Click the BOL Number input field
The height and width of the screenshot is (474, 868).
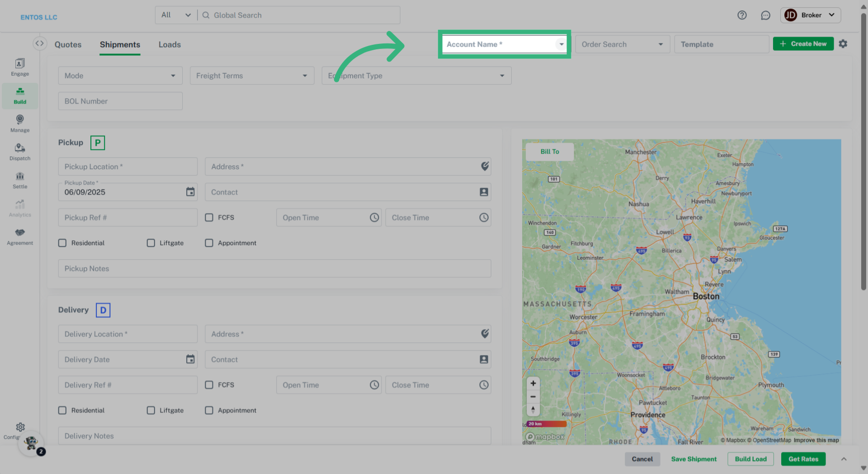[x=120, y=101]
